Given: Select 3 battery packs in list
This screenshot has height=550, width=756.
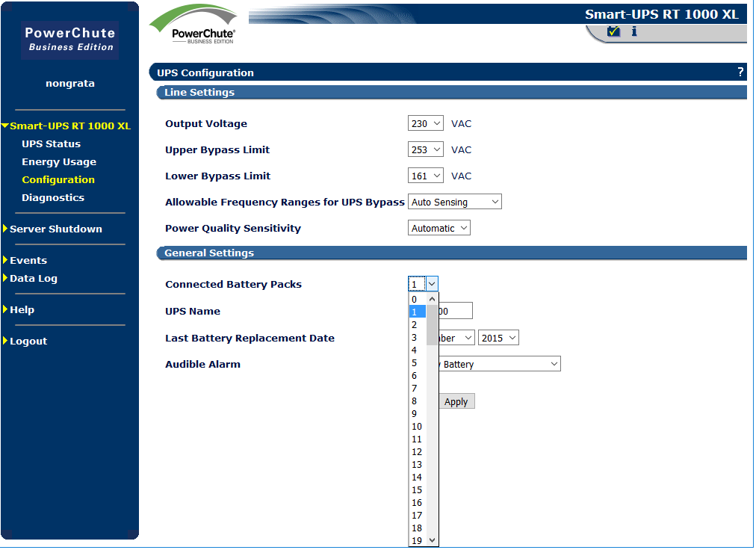Looking at the screenshot, I should [418, 337].
